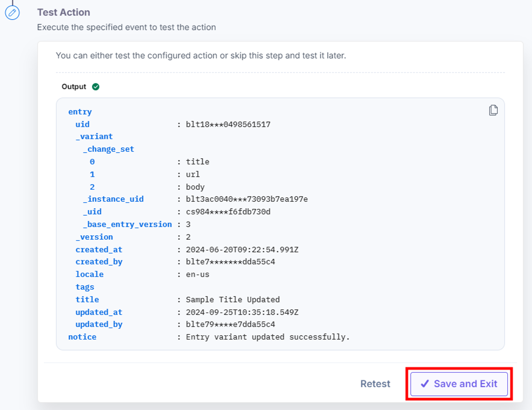Click the '_change_set' key

point(108,149)
